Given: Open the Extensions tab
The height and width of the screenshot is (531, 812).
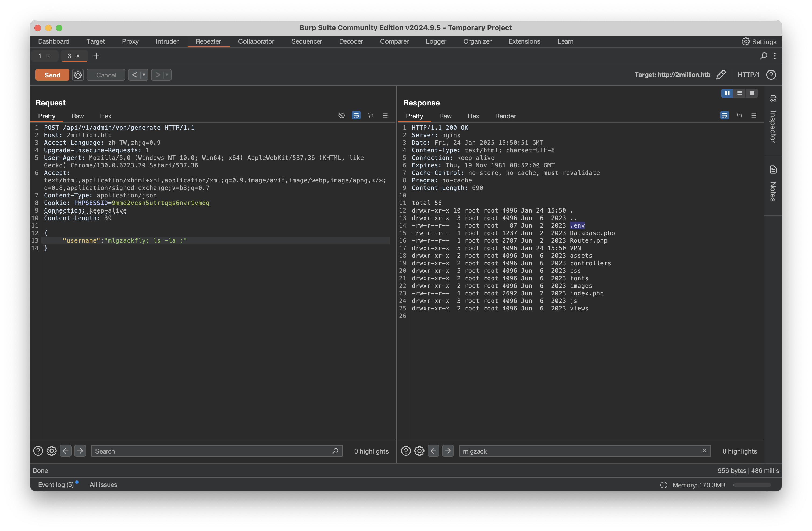Looking at the screenshot, I should 524,41.
